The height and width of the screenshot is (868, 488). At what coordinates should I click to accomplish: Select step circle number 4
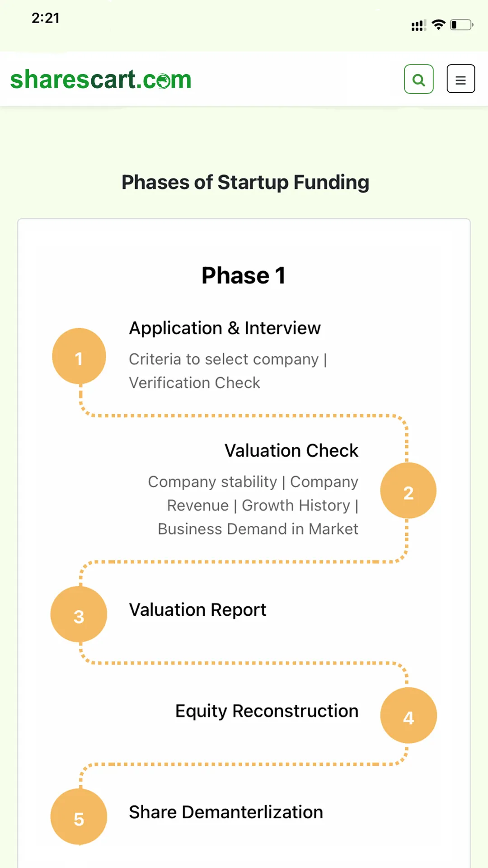(408, 715)
